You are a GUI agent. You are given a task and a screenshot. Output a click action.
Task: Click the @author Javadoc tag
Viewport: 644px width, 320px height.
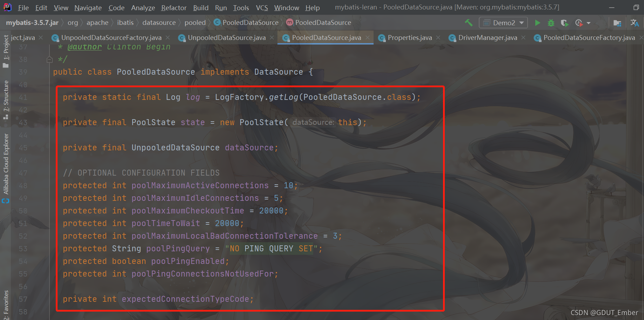coord(84,47)
